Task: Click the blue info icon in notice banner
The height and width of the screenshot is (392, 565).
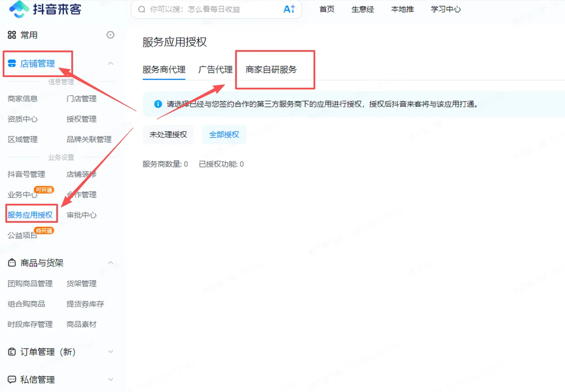Action: [x=158, y=105]
